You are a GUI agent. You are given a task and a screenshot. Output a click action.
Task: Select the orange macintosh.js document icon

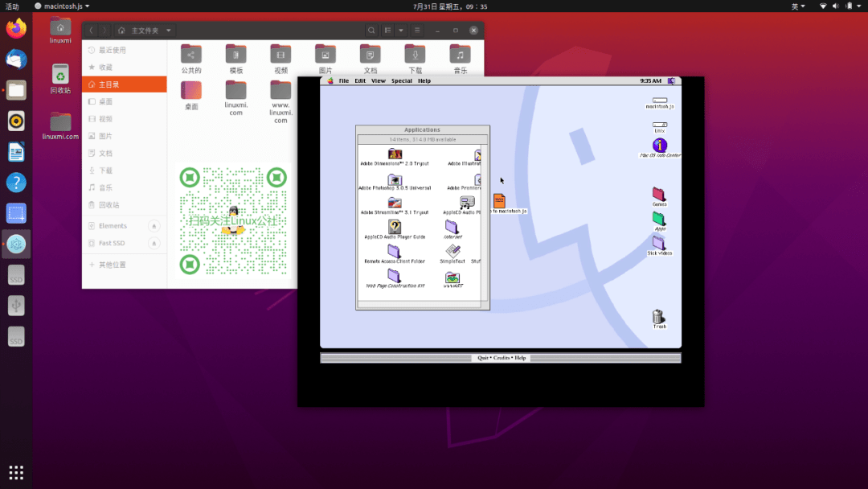tap(499, 200)
